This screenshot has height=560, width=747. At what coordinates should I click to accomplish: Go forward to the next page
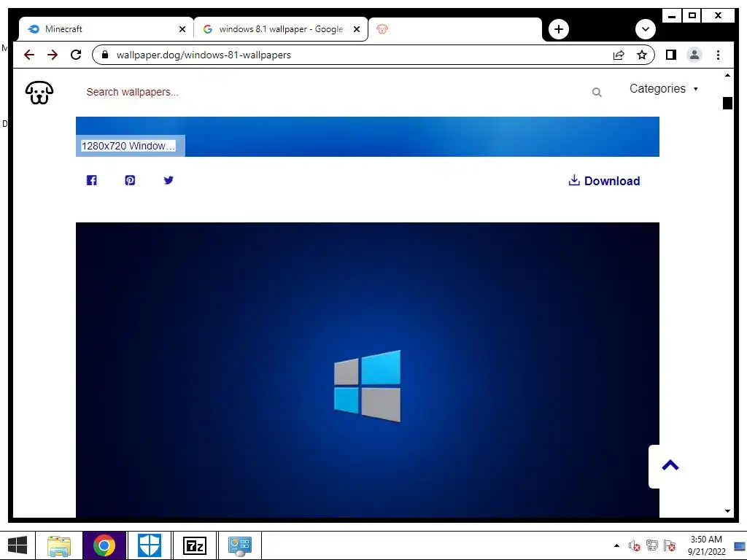(x=53, y=55)
